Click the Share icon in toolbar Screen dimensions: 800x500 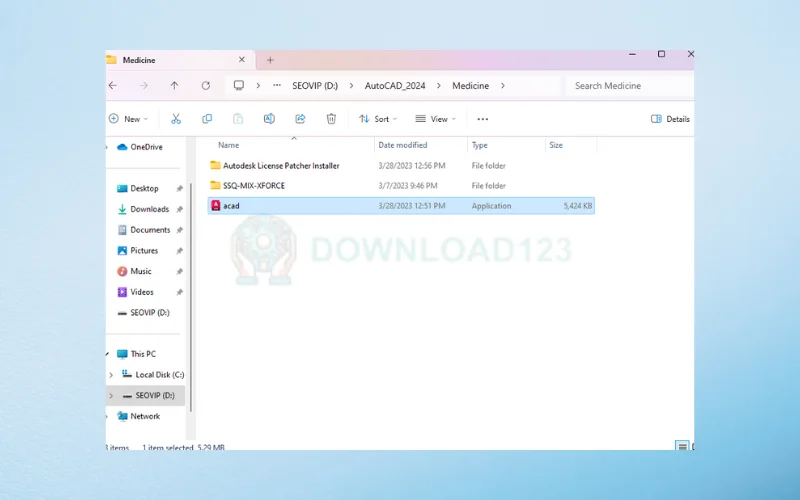pyautogui.click(x=300, y=119)
